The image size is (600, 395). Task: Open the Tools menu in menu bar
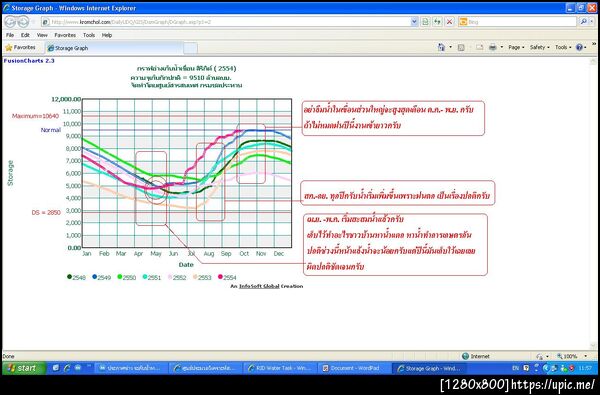click(x=89, y=35)
